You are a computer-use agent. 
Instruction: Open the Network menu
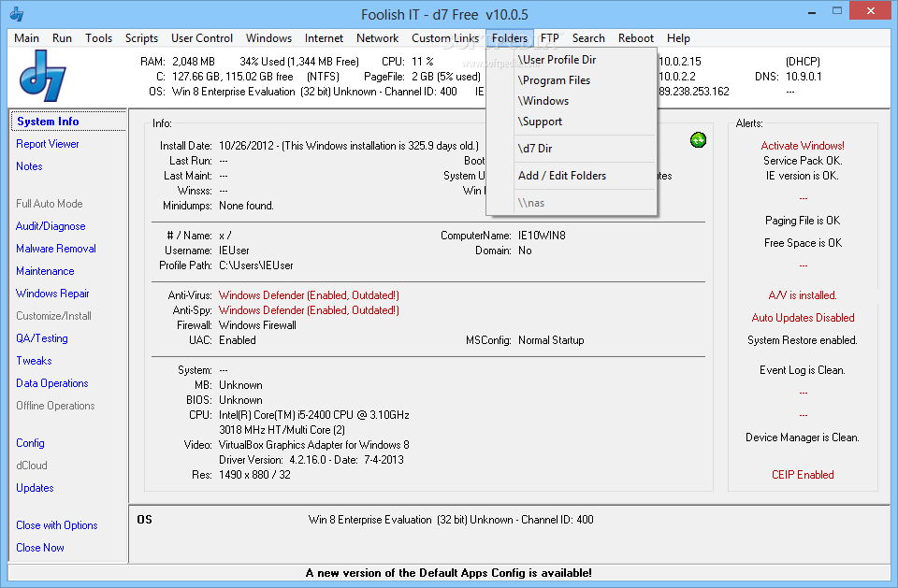point(377,38)
